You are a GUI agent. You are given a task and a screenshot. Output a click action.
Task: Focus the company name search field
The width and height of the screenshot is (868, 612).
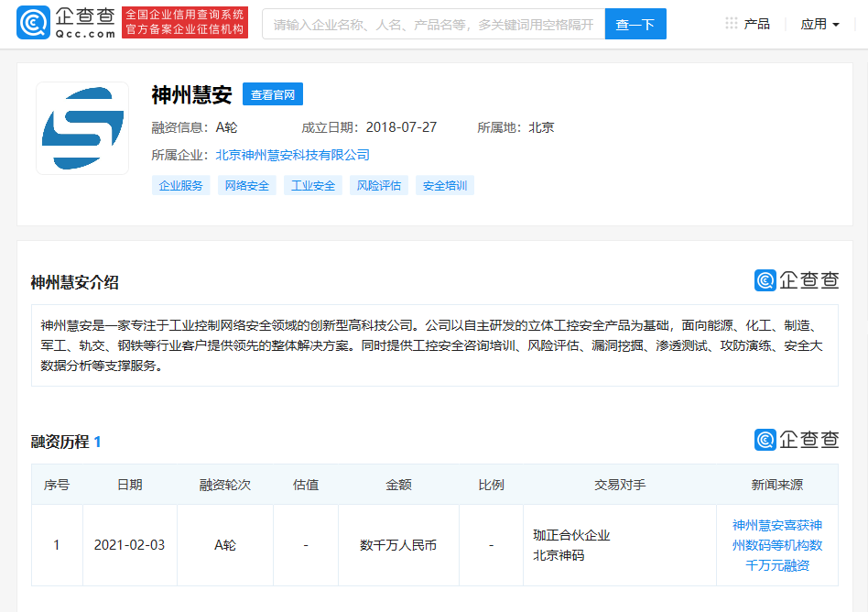433,24
